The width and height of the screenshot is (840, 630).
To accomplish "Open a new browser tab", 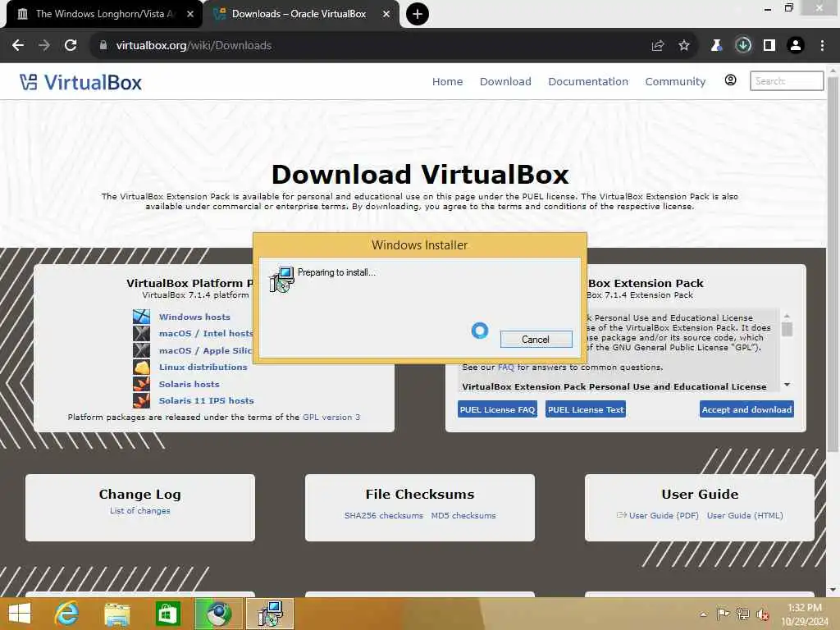I will [x=417, y=14].
